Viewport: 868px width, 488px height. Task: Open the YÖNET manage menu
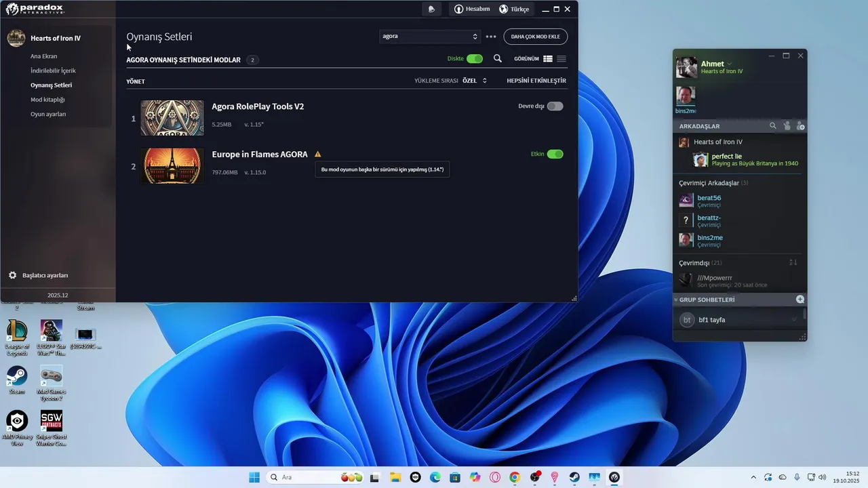136,81
